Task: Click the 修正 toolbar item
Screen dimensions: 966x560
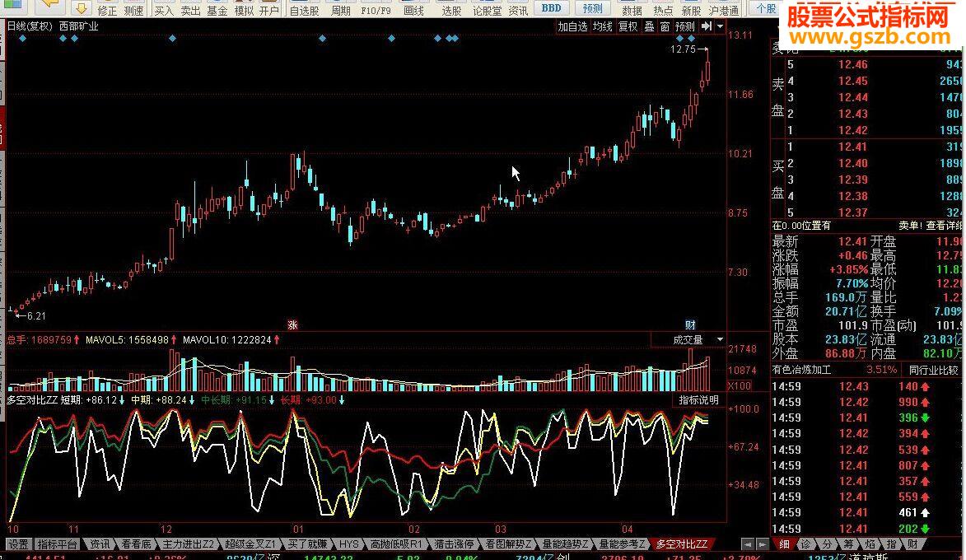Action: (107, 10)
